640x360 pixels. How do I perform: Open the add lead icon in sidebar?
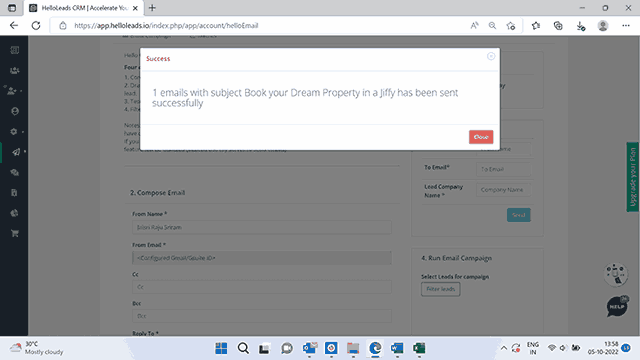(x=12, y=91)
